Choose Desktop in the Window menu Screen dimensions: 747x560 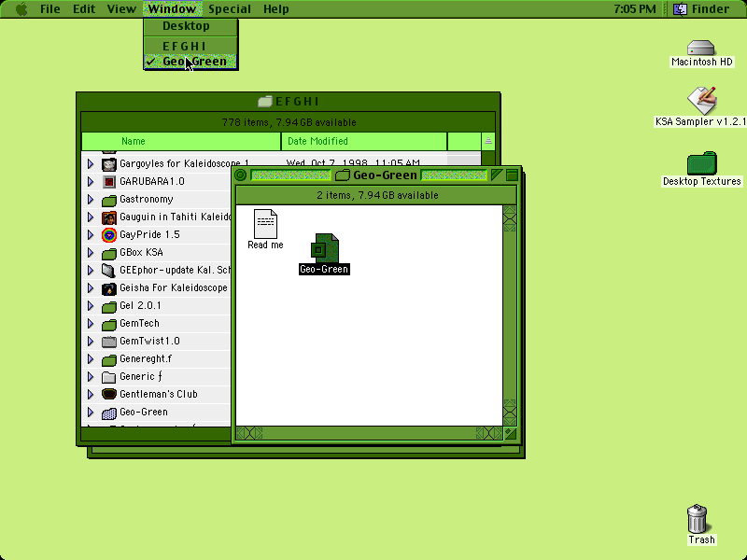pos(190,26)
